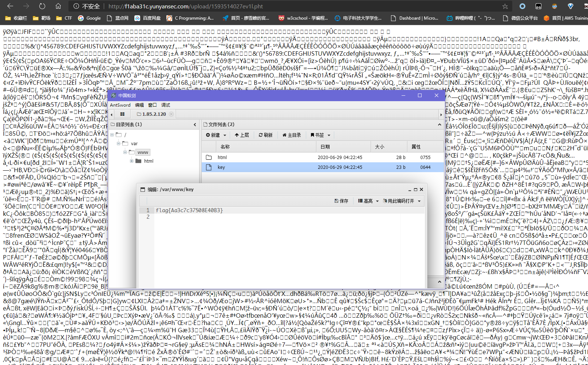Viewport: 588px width, 365px height.
Task: Save the file with 保存 button
Action: (341, 201)
